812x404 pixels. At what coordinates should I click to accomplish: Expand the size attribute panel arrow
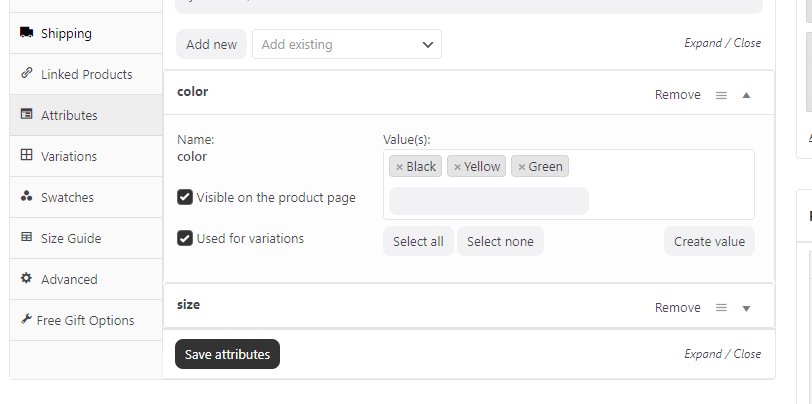coord(746,308)
